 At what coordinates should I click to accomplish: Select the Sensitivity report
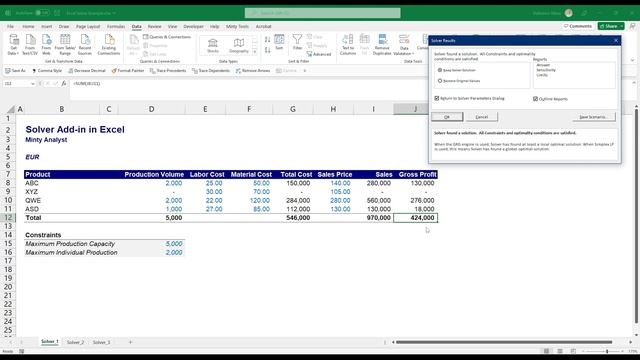click(546, 70)
